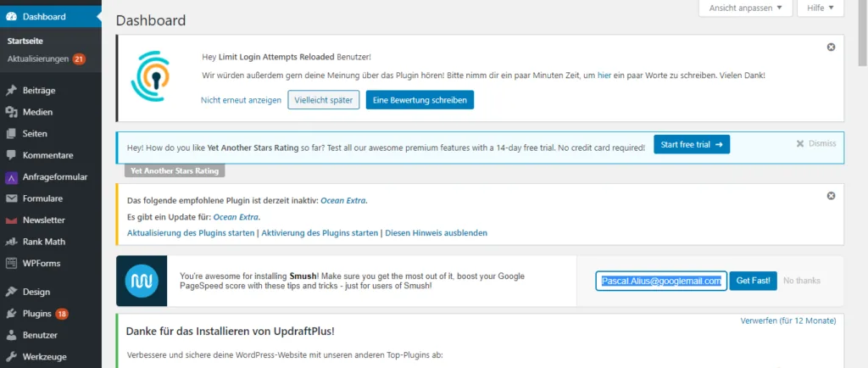Click Diesen Hinweis ausblenden

[x=437, y=233]
